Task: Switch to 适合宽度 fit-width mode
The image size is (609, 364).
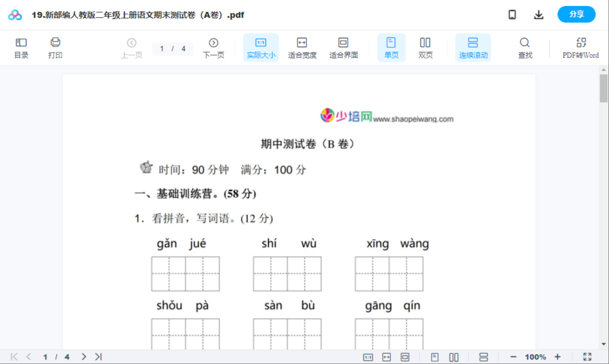Action: pyautogui.click(x=302, y=47)
